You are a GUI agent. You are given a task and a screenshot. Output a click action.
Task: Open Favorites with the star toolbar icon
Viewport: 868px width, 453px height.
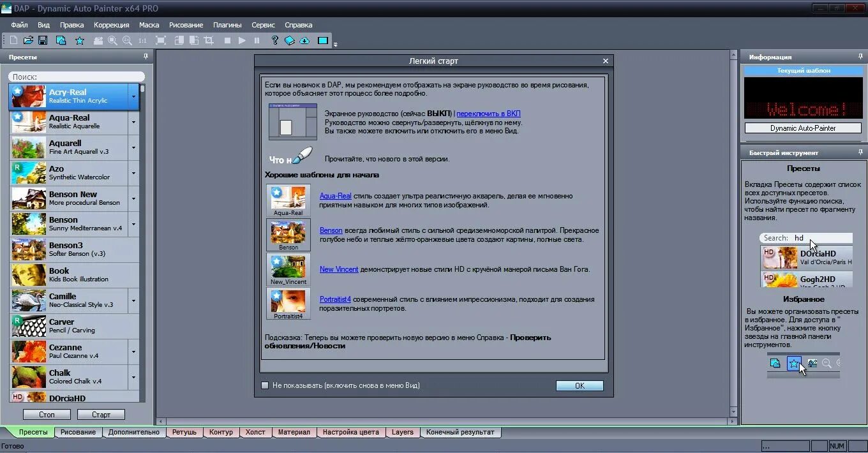pyautogui.click(x=80, y=40)
